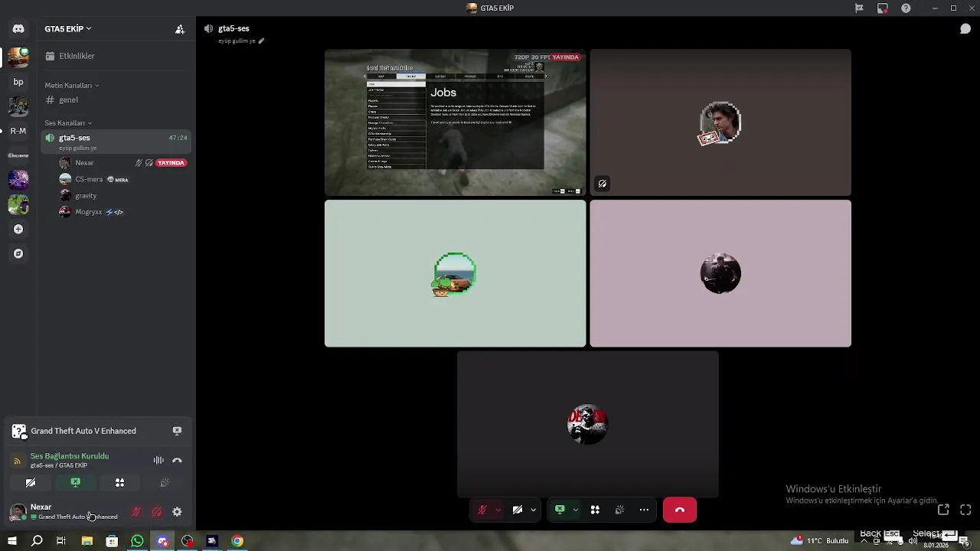Collapse the Metin Kanalları category
The width and height of the screenshot is (980, 551).
point(71,86)
